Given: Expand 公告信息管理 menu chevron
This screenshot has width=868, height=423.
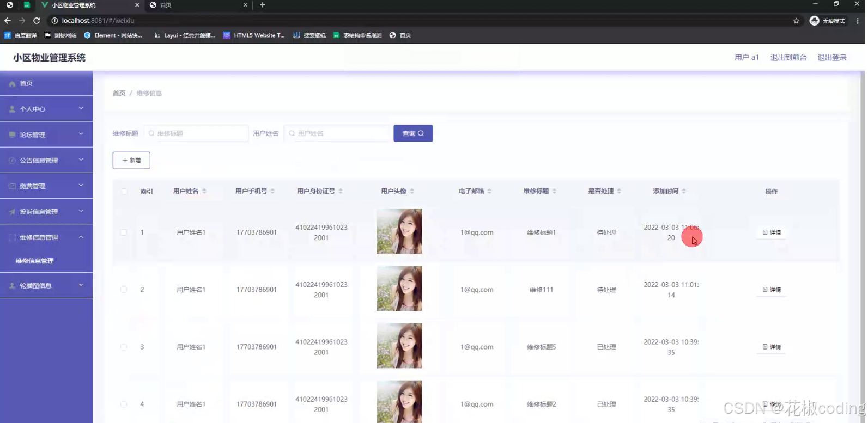Looking at the screenshot, I should tap(81, 160).
